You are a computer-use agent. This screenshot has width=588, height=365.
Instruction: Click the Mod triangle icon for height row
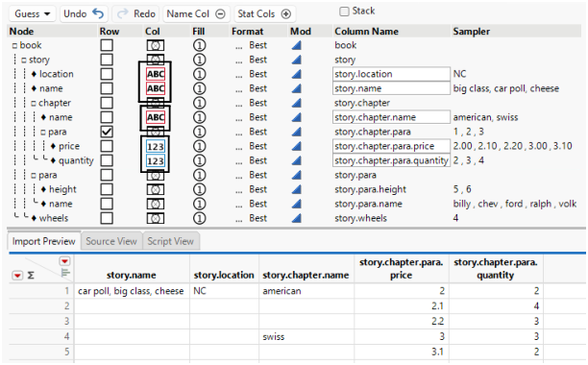click(296, 189)
